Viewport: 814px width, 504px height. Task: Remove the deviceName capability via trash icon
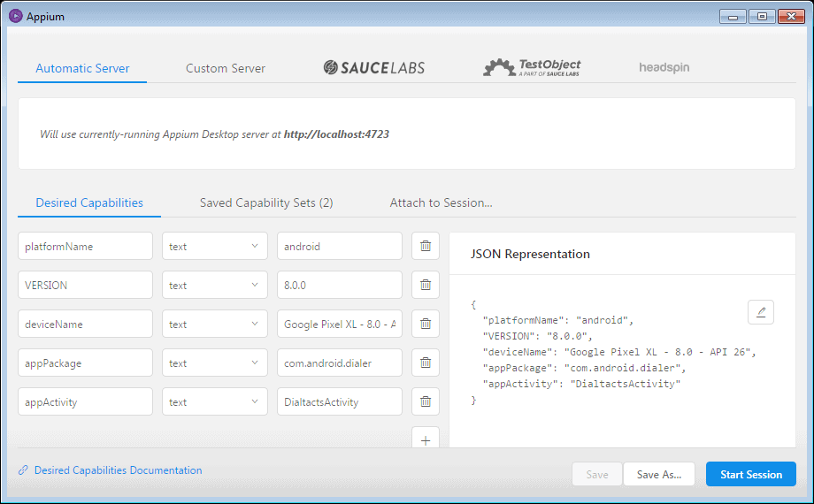[426, 325]
